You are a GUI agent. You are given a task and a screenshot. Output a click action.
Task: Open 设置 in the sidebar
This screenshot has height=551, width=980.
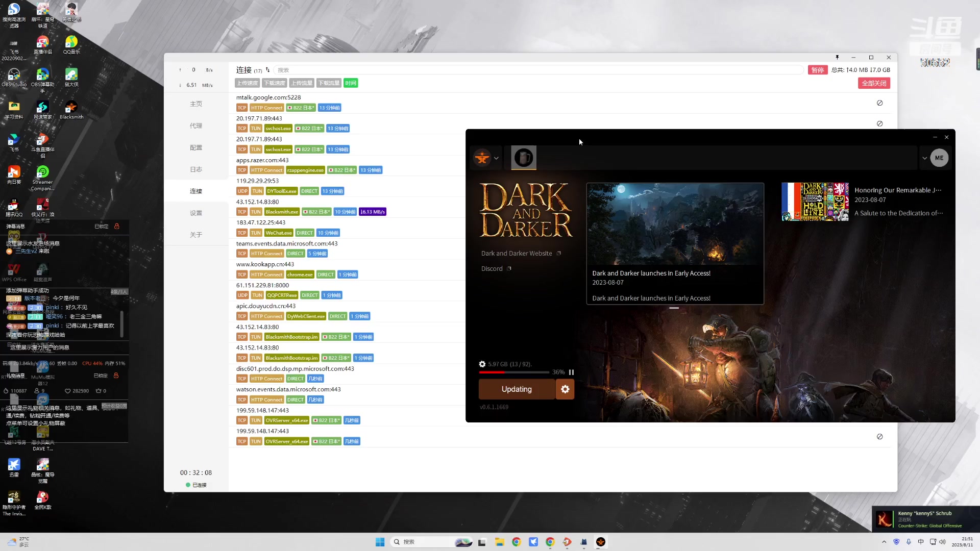(x=196, y=213)
